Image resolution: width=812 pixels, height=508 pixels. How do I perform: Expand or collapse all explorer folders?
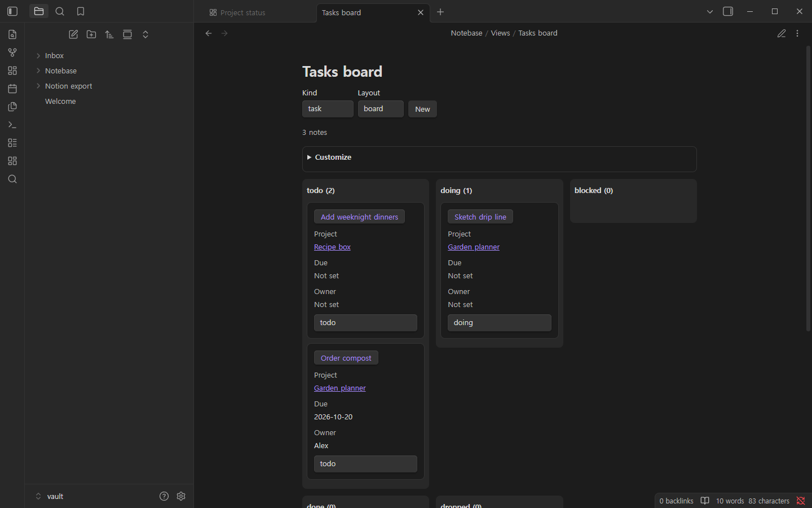pos(145,34)
